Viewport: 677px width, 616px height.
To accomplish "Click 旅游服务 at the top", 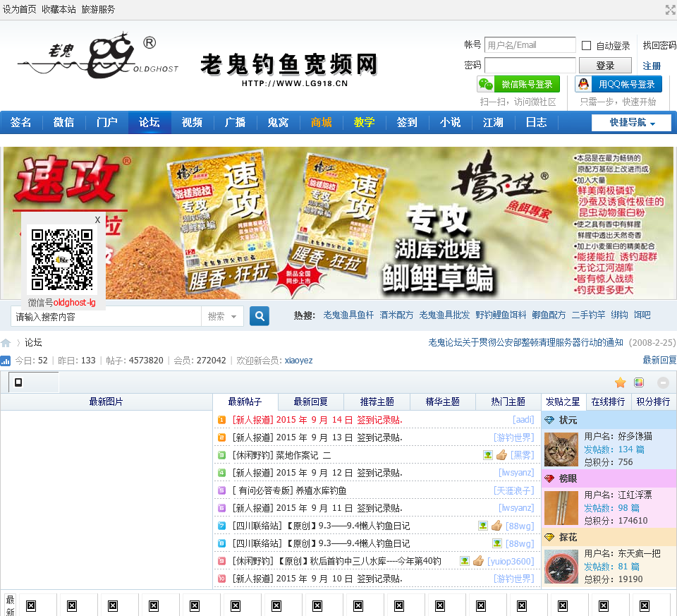I will (x=99, y=9).
